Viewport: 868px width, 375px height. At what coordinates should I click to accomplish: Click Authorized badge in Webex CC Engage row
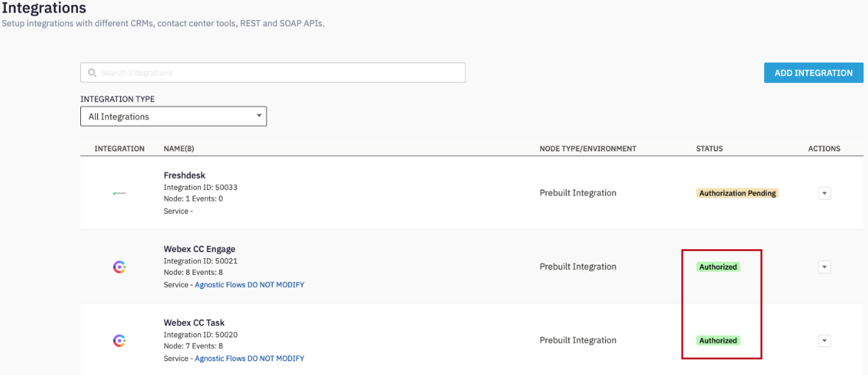coord(718,267)
